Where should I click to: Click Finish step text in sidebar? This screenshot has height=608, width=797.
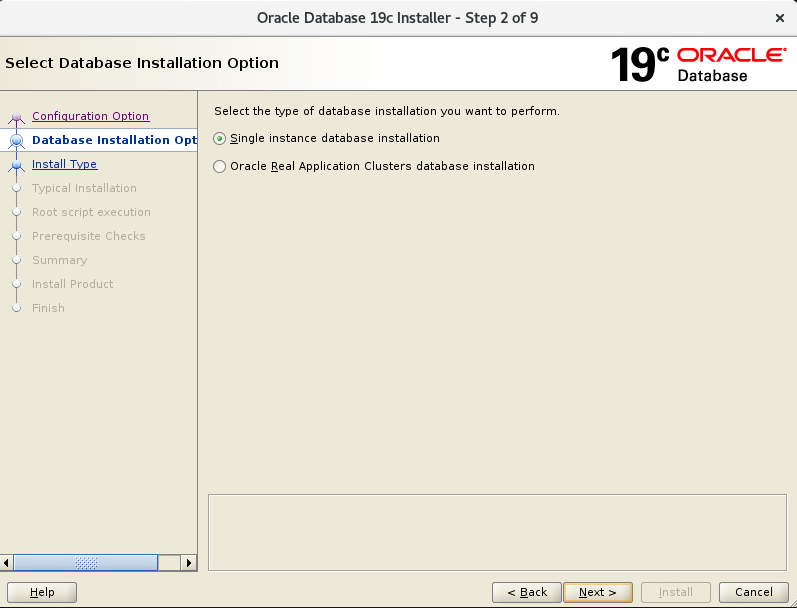[48, 308]
